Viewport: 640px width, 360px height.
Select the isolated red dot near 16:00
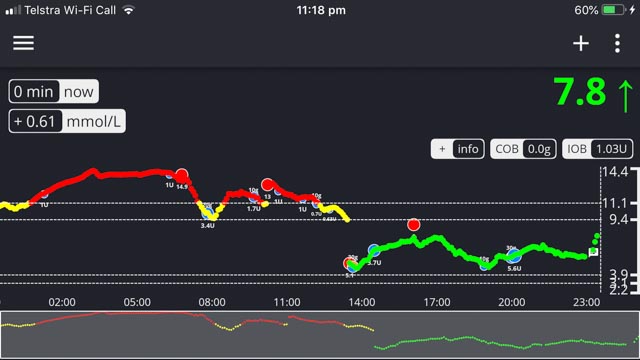(x=413, y=224)
